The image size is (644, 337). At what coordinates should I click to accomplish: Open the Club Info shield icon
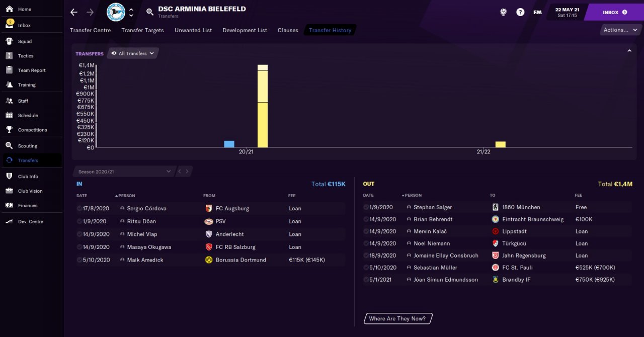(x=9, y=177)
